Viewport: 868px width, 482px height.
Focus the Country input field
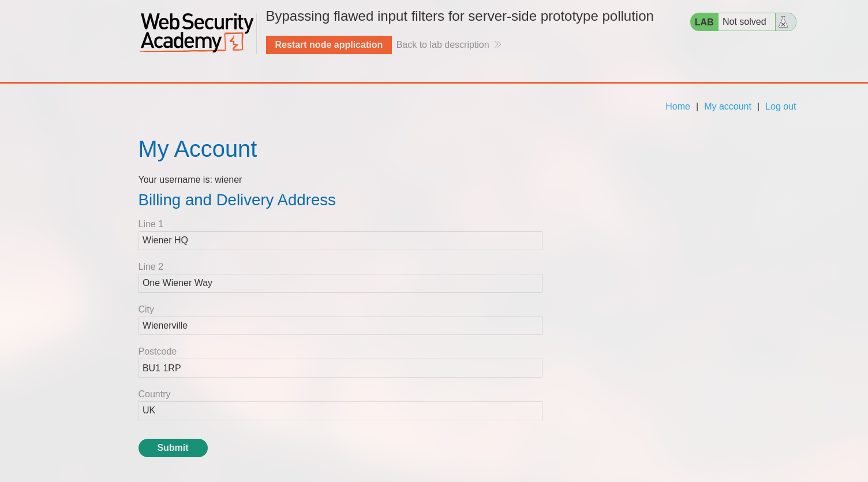[x=340, y=411]
